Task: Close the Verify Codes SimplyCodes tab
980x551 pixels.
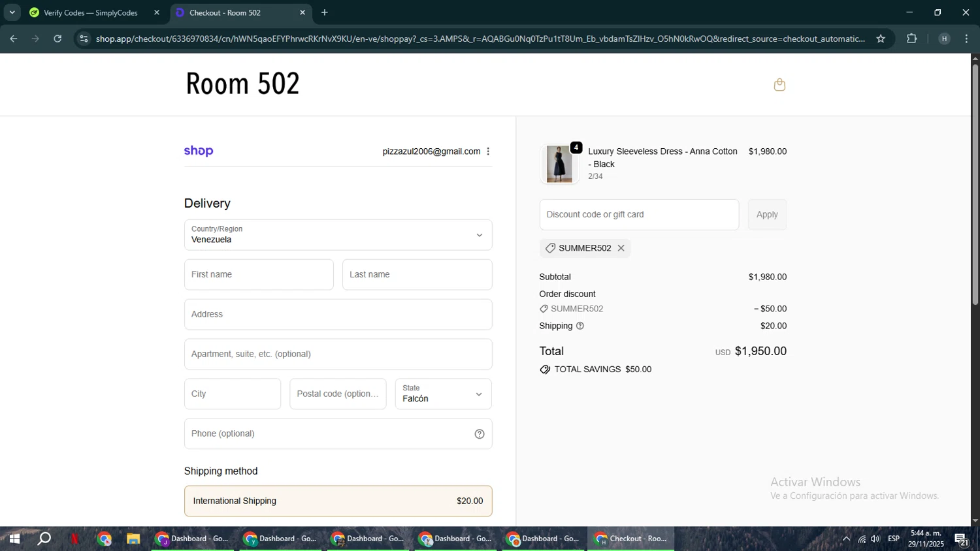Action: [x=157, y=12]
